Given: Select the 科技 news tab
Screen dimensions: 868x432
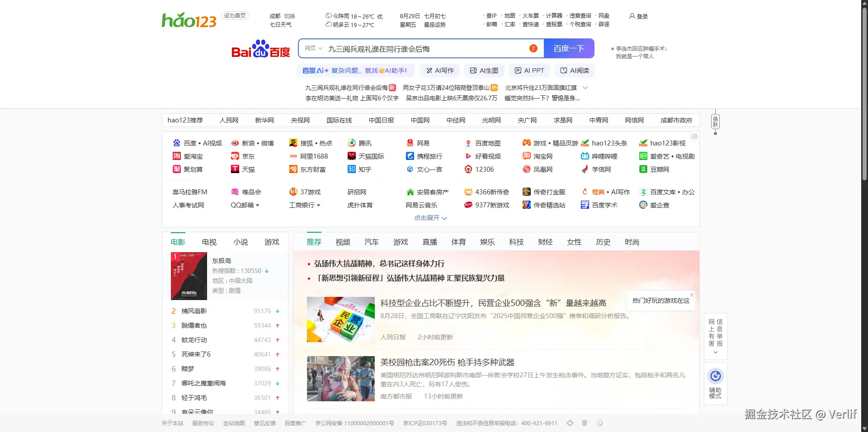Looking at the screenshot, I should pos(516,242).
